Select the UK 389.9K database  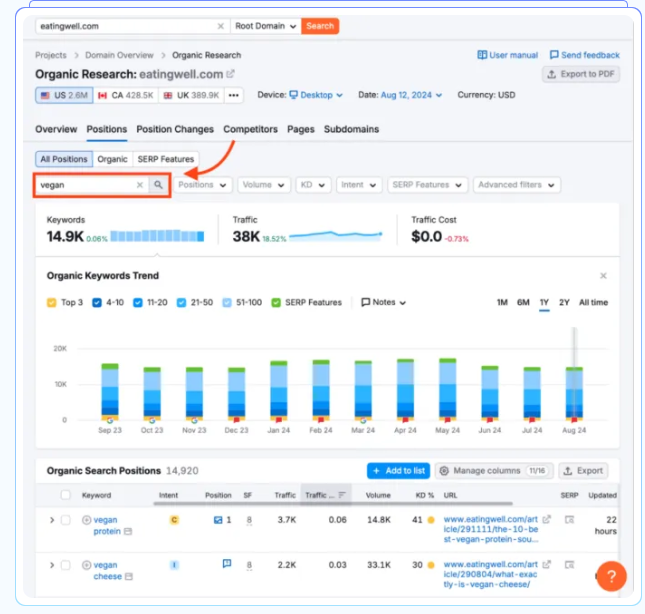click(x=191, y=95)
